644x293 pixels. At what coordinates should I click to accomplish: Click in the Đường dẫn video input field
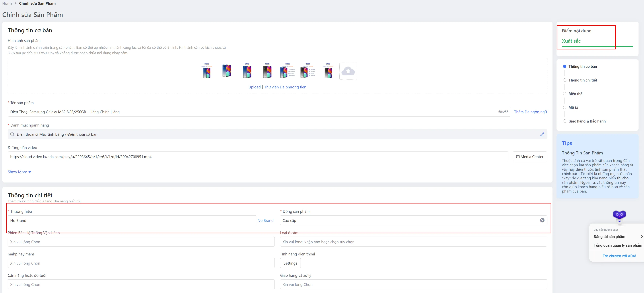[258, 156]
